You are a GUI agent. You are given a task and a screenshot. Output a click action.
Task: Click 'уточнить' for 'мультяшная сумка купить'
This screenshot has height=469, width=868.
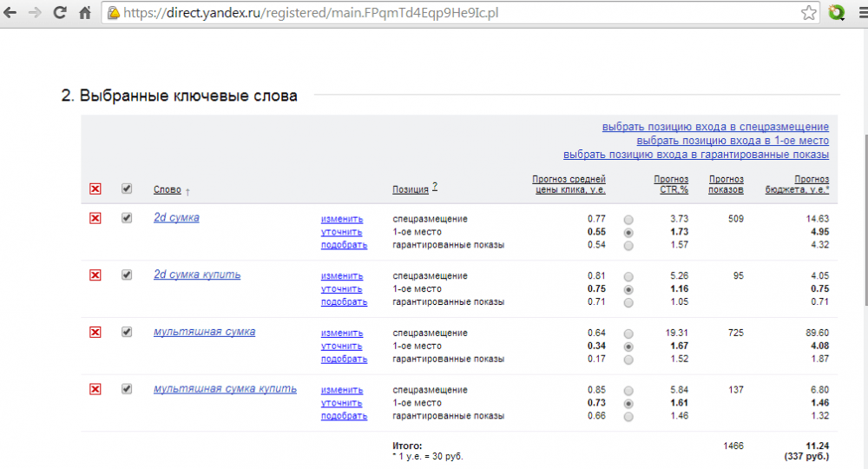coord(341,403)
